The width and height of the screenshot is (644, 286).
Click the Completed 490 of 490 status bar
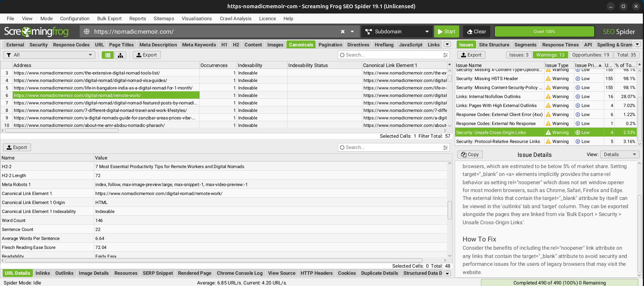pos(559,283)
